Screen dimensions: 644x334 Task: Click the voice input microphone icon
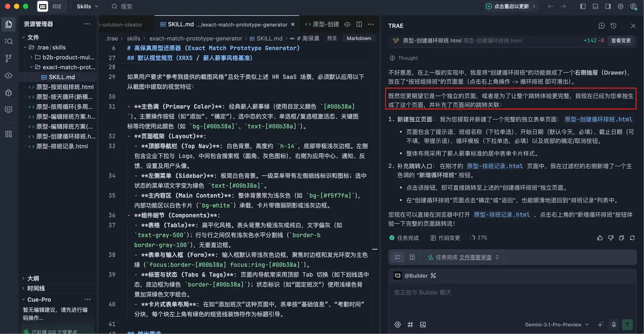click(x=614, y=324)
